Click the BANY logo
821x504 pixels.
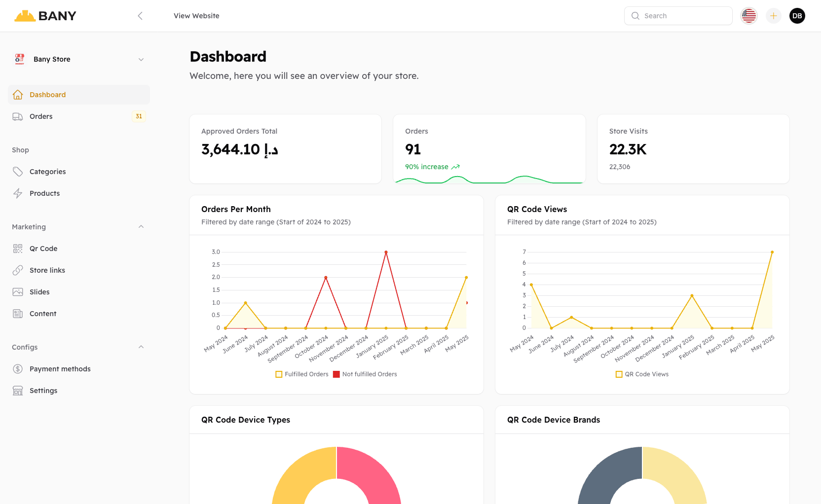tap(45, 16)
